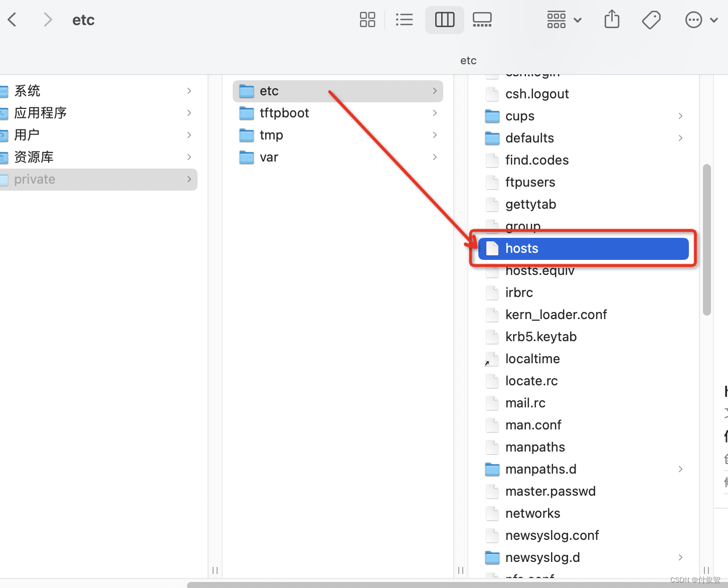Select the 用户 folder
728x588 pixels.
click(x=99, y=135)
